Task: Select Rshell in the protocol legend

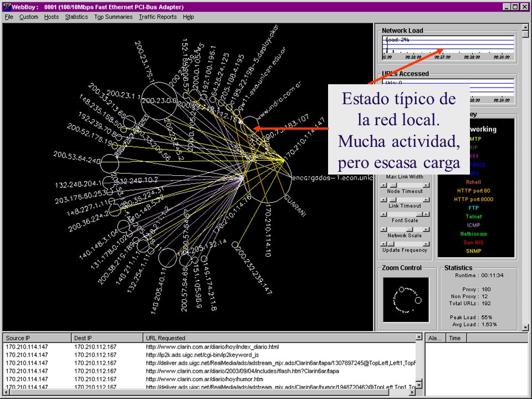Action: (473, 182)
